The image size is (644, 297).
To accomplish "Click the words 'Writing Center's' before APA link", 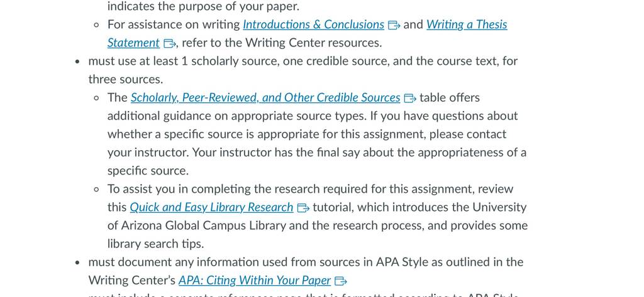I will (x=132, y=280).
